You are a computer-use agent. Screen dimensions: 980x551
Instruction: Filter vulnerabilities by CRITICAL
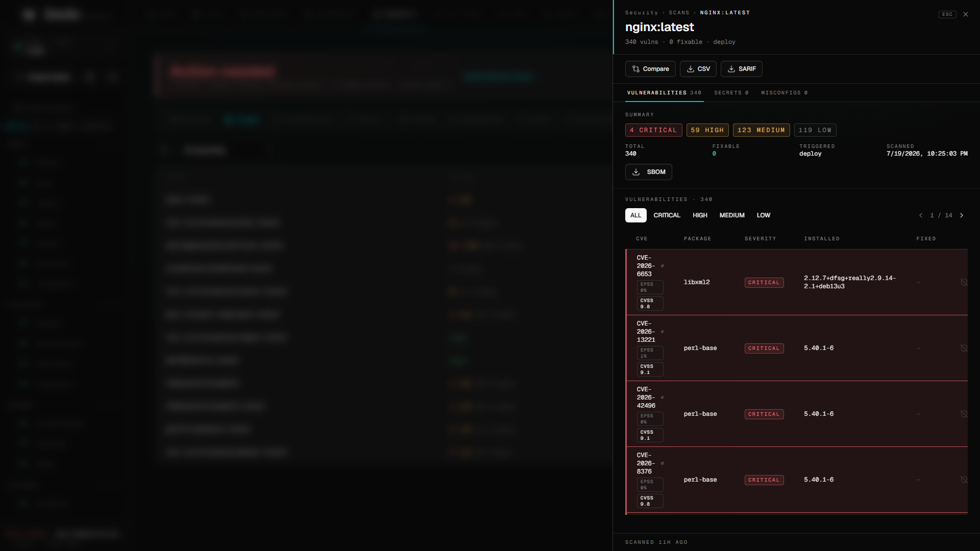667,215
